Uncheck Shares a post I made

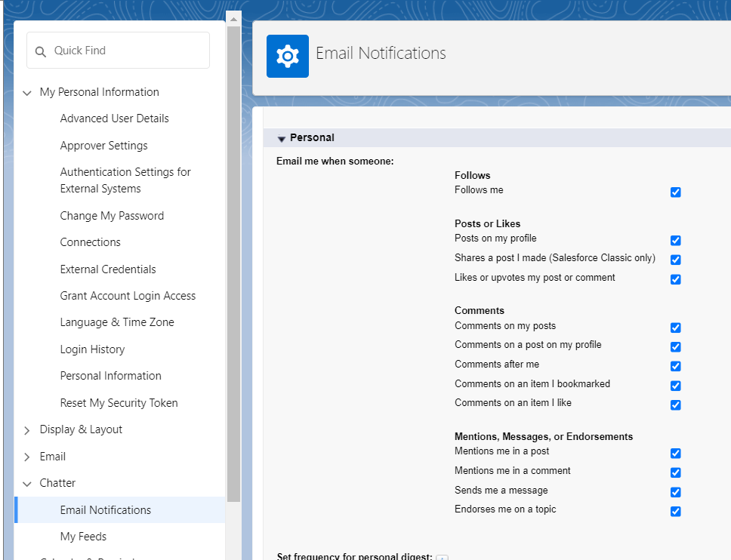(x=676, y=260)
